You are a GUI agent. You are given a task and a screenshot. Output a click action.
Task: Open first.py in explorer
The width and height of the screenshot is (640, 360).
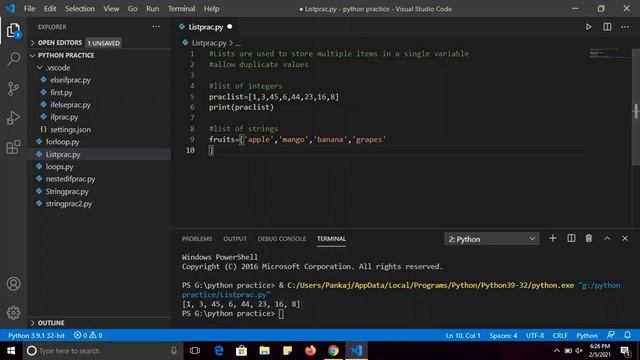coord(61,93)
